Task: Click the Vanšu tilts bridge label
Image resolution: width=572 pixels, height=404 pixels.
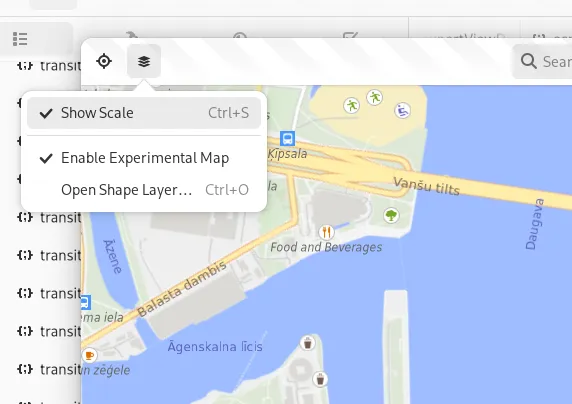Action: 426,186
